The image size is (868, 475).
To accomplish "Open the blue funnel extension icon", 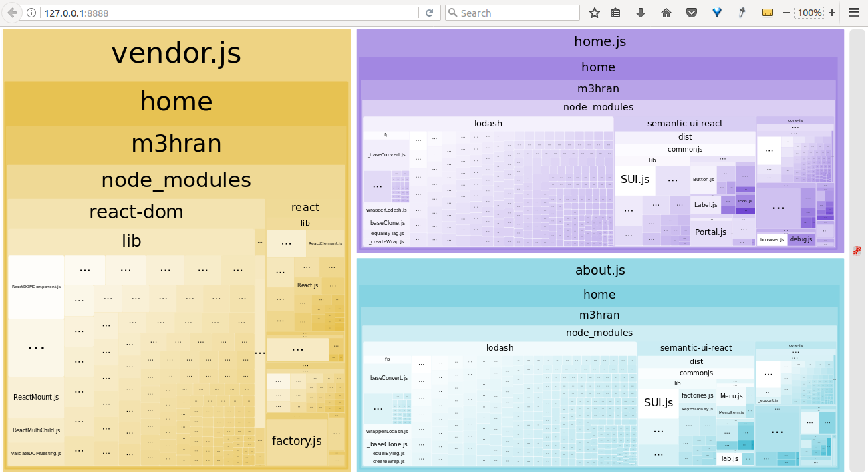I will click(717, 13).
